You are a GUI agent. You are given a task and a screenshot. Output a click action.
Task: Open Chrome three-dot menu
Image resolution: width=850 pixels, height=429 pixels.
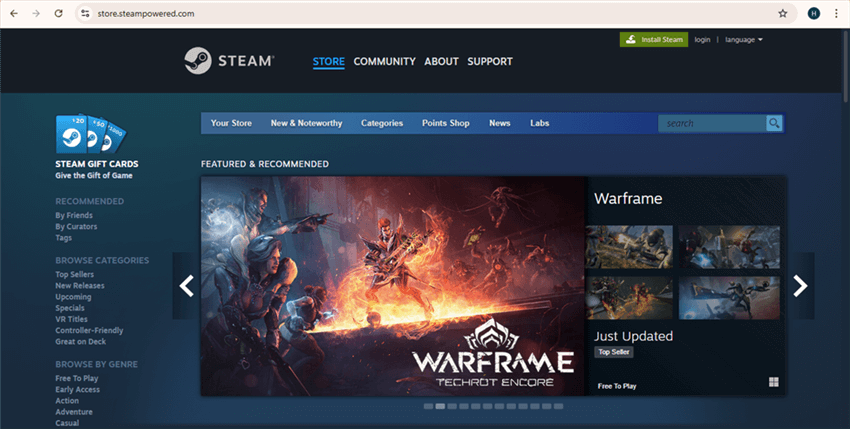(836, 14)
